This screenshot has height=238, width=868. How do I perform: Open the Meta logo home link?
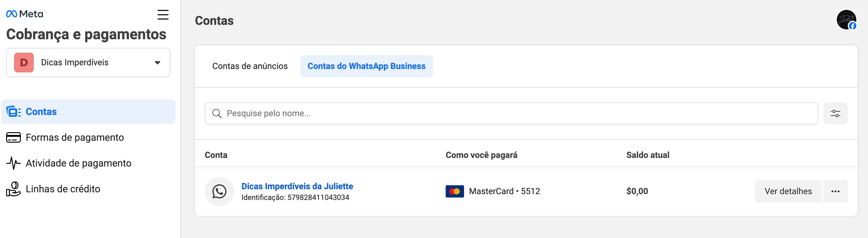pos(25,14)
